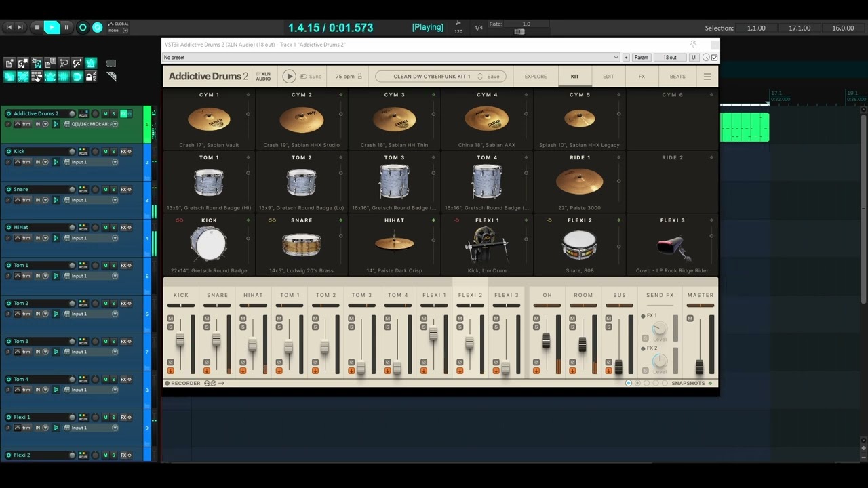Toggle the Grid lines toolbar icon
This screenshot has height=488, width=868.
pyautogui.click(x=64, y=77)
